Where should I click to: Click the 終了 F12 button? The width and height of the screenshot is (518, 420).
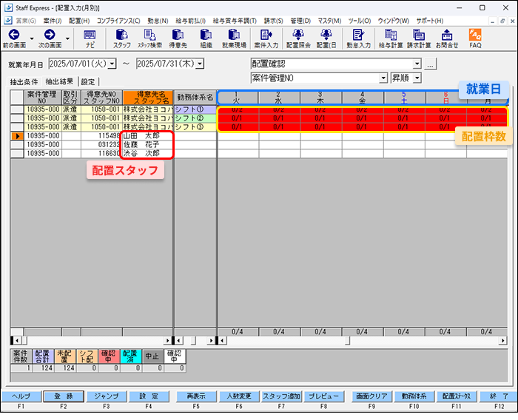click(x=499, y=396)
